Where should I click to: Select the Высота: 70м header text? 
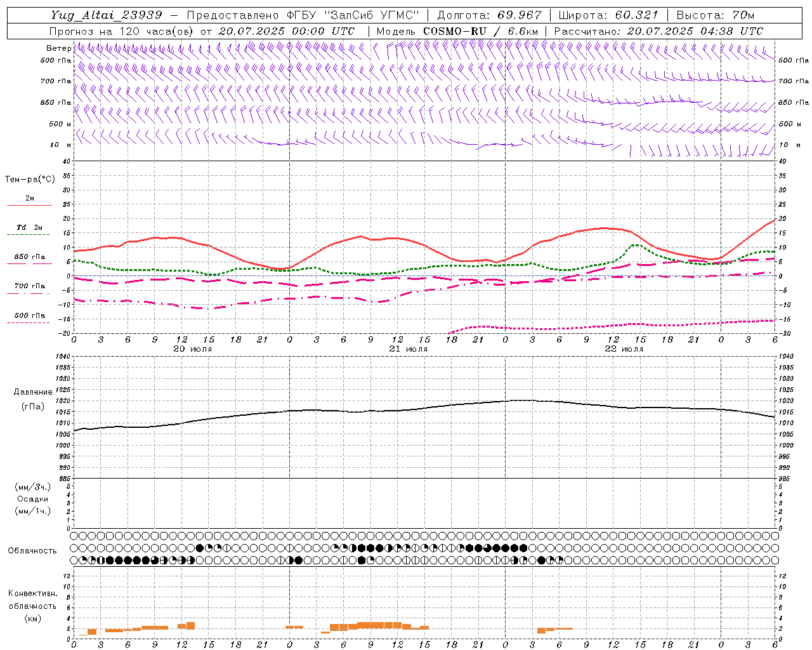(x=716, y=15)
